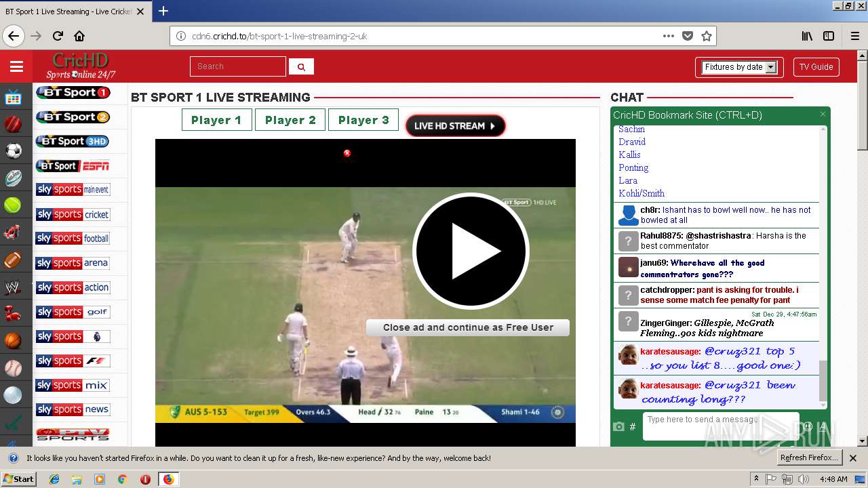Select the soccer ball sport icon
Viewport: 868px width, 488px height.
tap(13, 150)
